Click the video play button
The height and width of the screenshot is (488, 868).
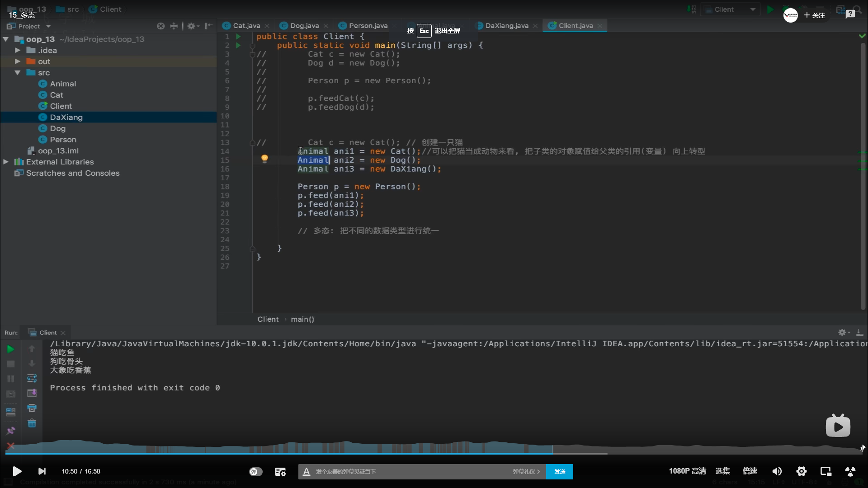coord(17,471)
